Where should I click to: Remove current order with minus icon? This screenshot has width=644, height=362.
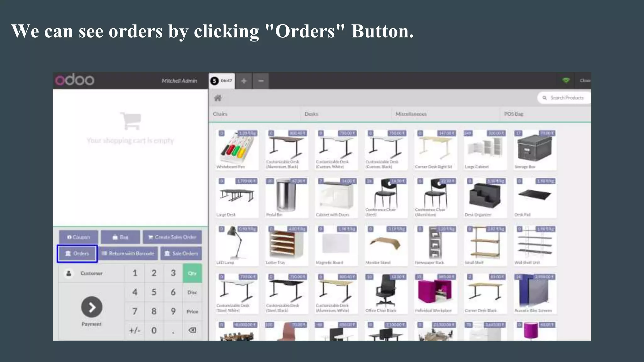coord(261,81)
